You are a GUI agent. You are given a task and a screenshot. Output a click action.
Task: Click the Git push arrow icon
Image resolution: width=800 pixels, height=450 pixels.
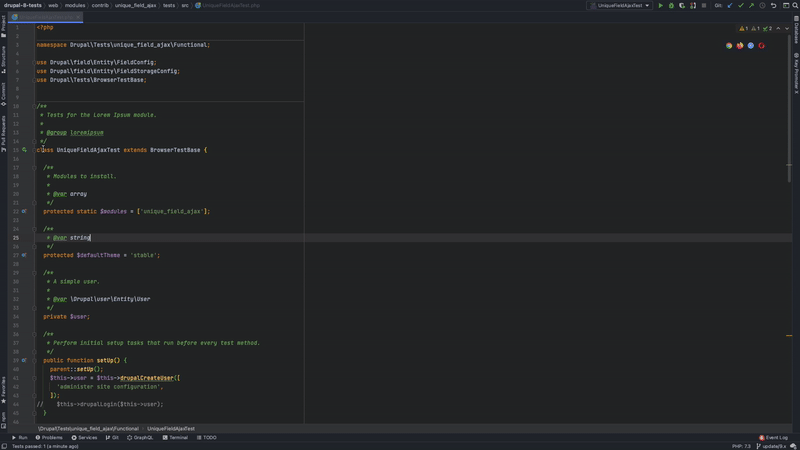(x=751, y=5)
